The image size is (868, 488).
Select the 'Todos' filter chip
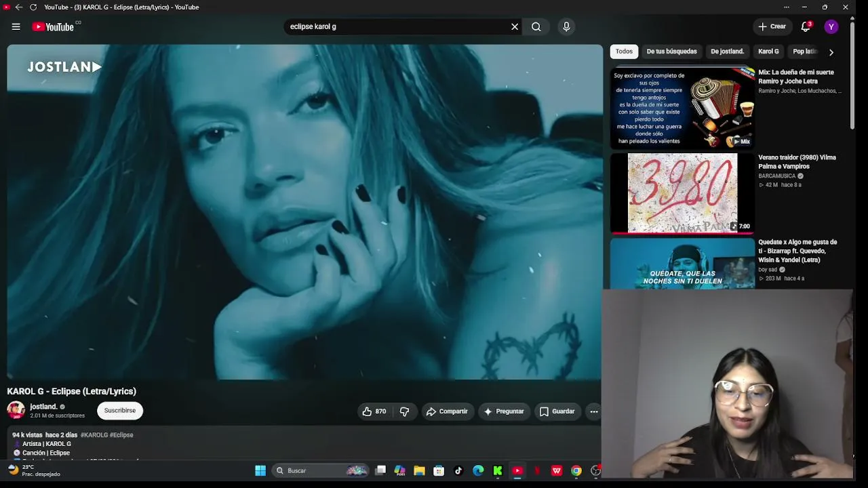[x=624, y=52]
